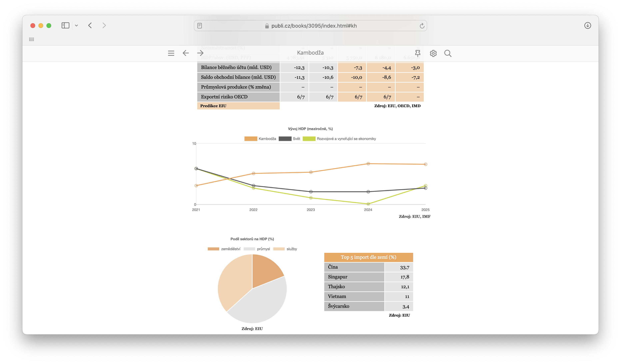Navigate back in Safari history
The height and width of the screenshot is (364, 621).
click(90, 25)
